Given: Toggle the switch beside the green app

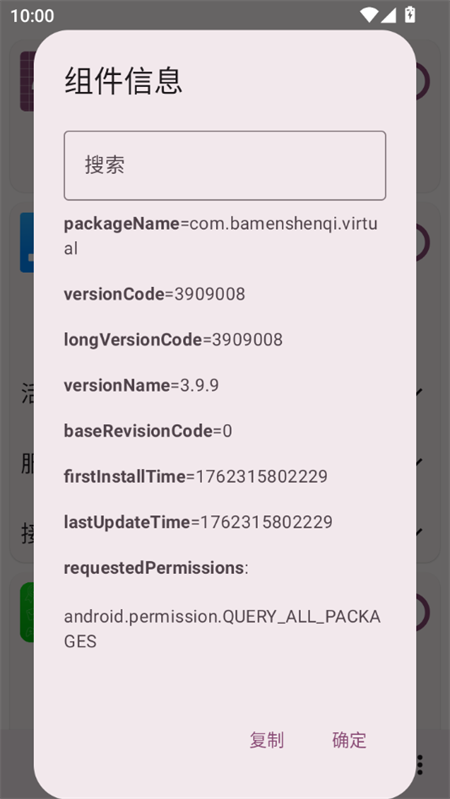Looking at the screenshot, I should 423,611.
